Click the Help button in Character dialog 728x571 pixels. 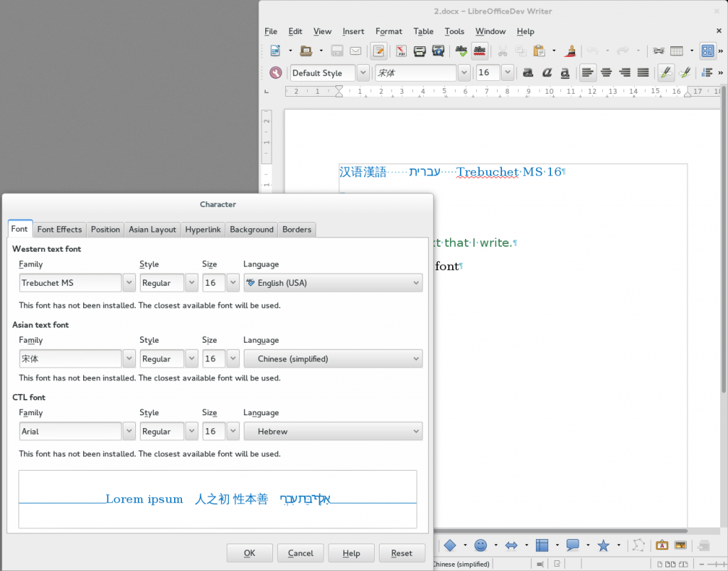coord(351,553)
